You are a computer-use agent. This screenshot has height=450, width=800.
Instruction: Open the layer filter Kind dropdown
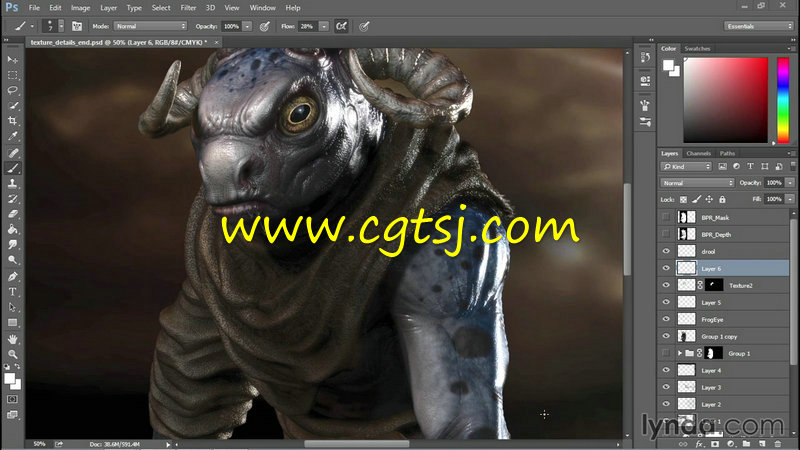(686, 166)
